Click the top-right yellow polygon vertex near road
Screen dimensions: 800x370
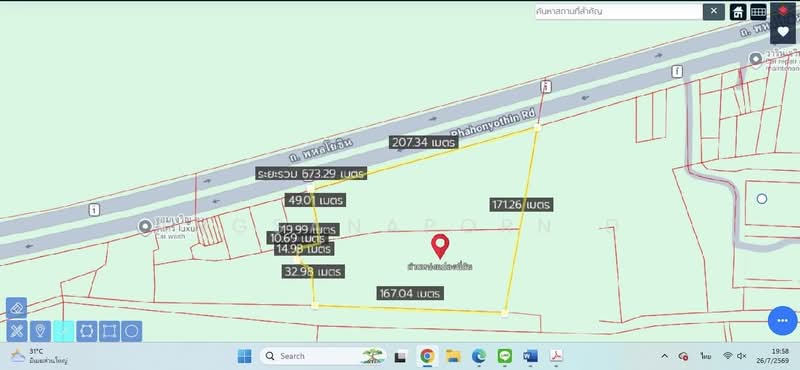(537, 128)
